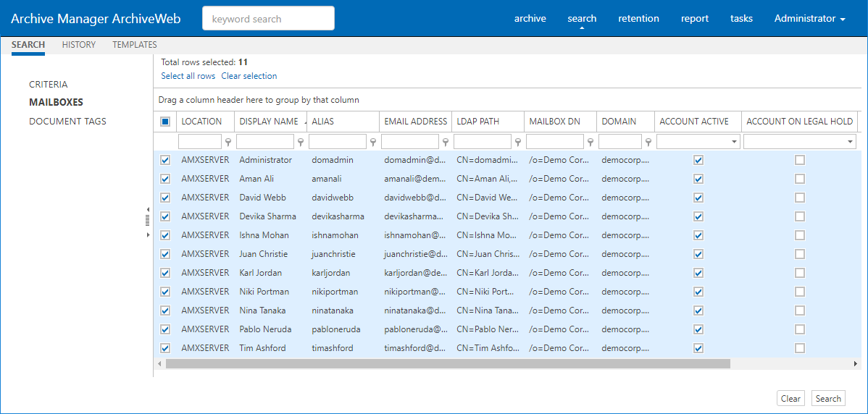
Task: Enable legal hold checkbox for Karl Jordan
Action: (800, 273)
